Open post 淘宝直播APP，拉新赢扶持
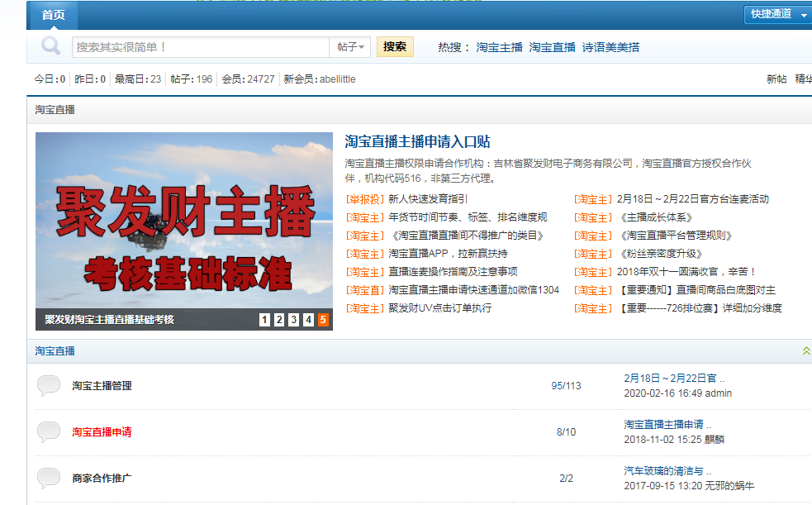Screen dimensions: 812x505 pos(448,254)
